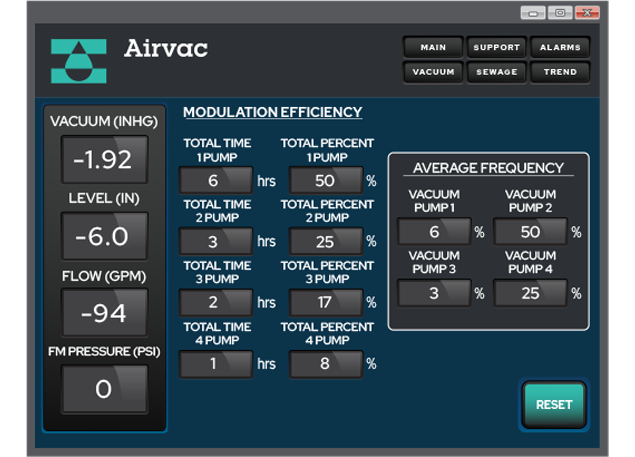The width and height of the screenshot is (635, 457).
Task: Open the TREND screen
Action: pos(560,72)
